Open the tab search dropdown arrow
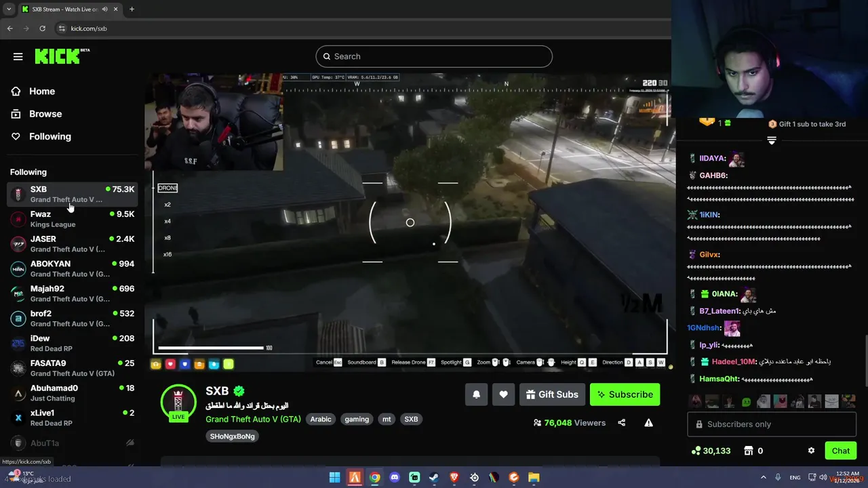868x488 pixels. 8,9
